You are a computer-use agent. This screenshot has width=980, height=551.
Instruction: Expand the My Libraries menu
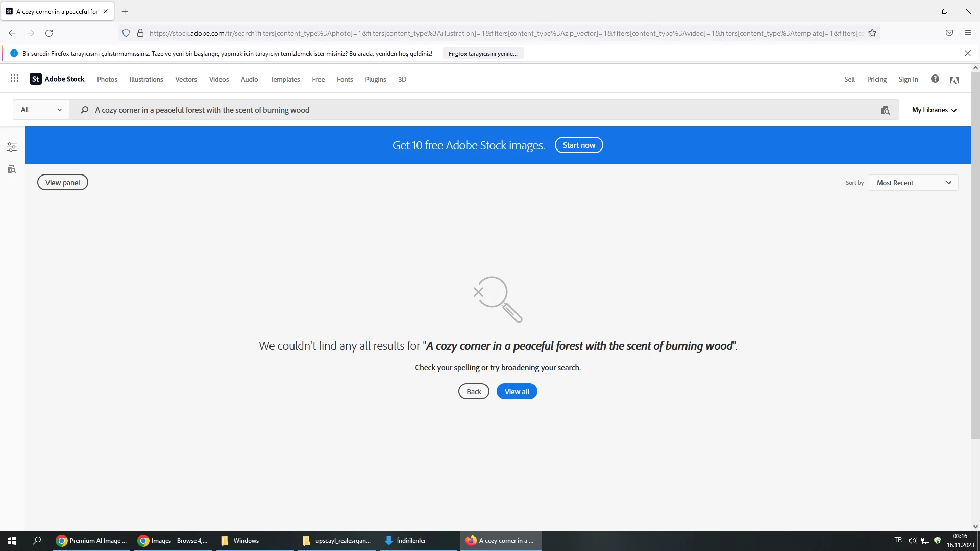(934, 110)
